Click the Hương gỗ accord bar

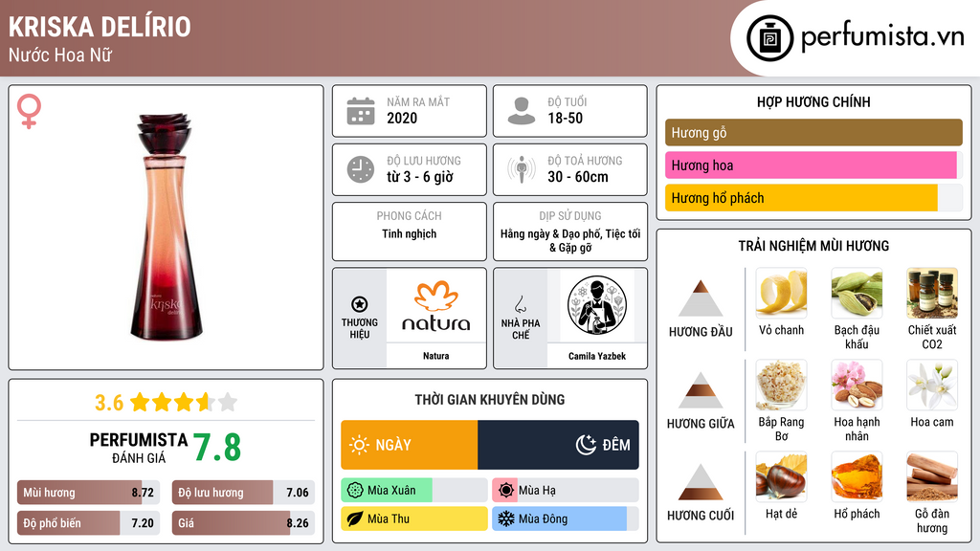click(x=813, y=132)
